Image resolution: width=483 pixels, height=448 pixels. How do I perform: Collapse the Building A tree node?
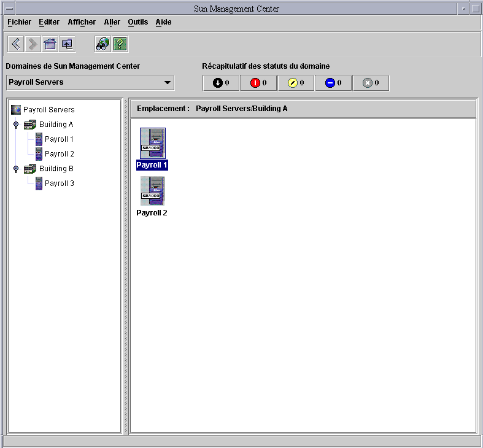16,125
